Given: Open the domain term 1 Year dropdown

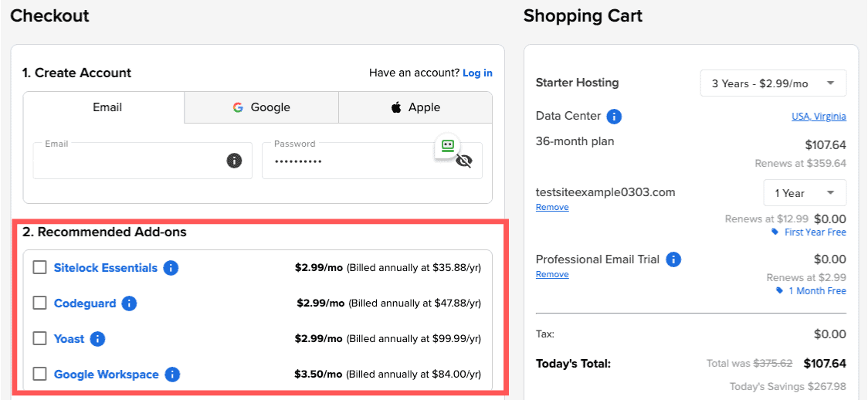Looking at the screenshot, I should 805,193.
